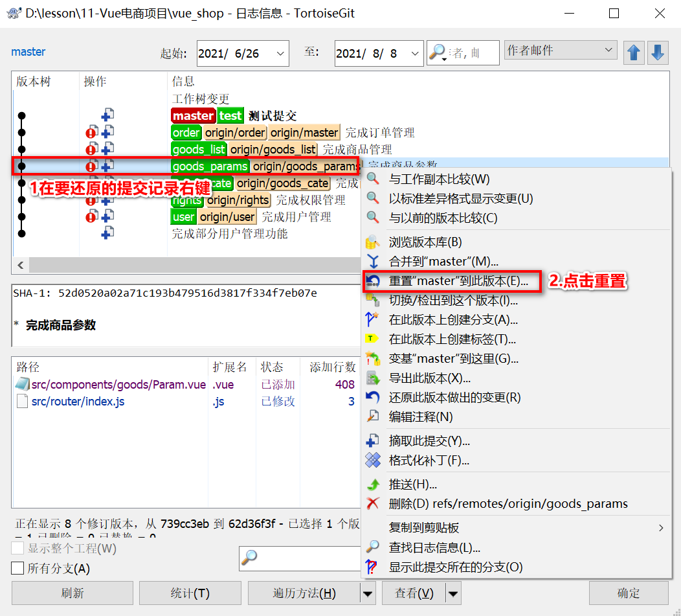Click the reset master undo icon
This screenshot has width=681, height=616.
point(373,281)
